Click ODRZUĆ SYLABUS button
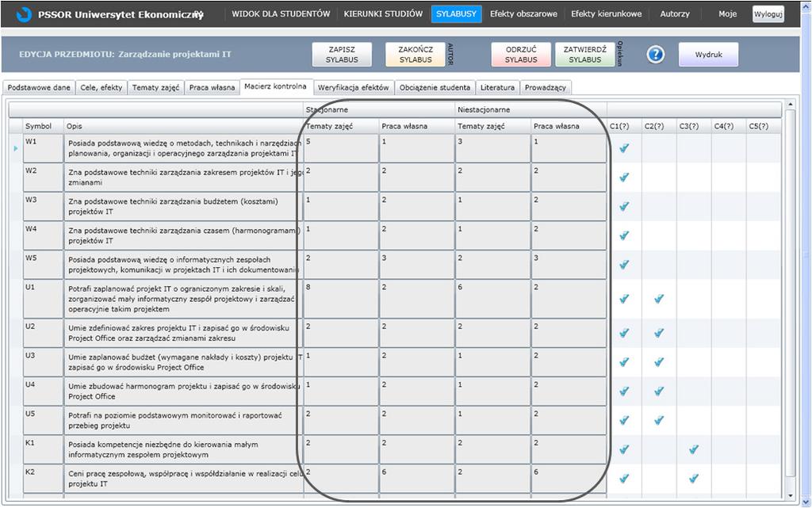The height and width of the screenshot is (508, 812). pyautogui.click(x=521, y=55)
